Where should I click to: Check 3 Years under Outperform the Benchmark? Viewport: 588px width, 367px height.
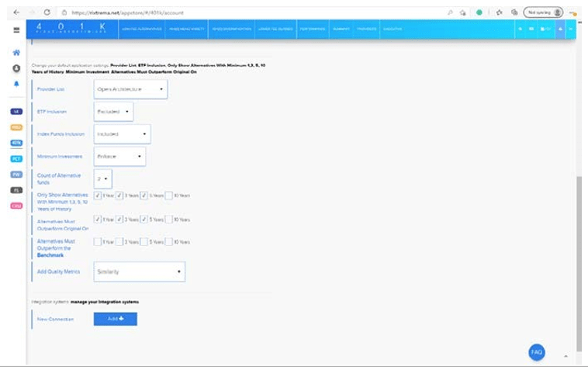pos(121,242)
